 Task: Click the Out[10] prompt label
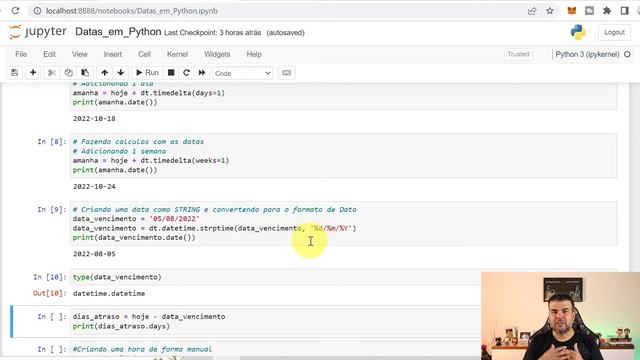click(x=49, y=293)
